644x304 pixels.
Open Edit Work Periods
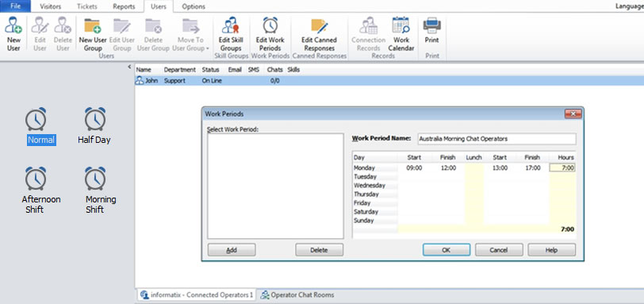(270, 34)
